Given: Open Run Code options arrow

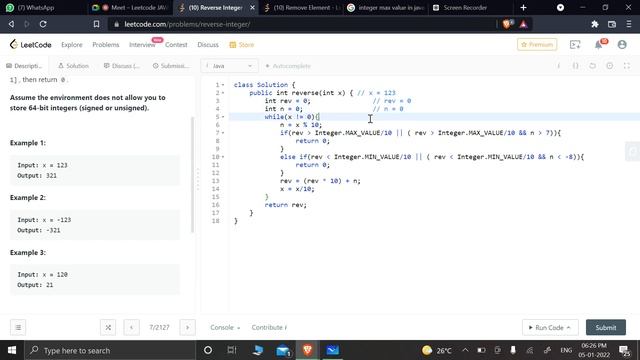Looking at the screenshot, I should (569, 327).
